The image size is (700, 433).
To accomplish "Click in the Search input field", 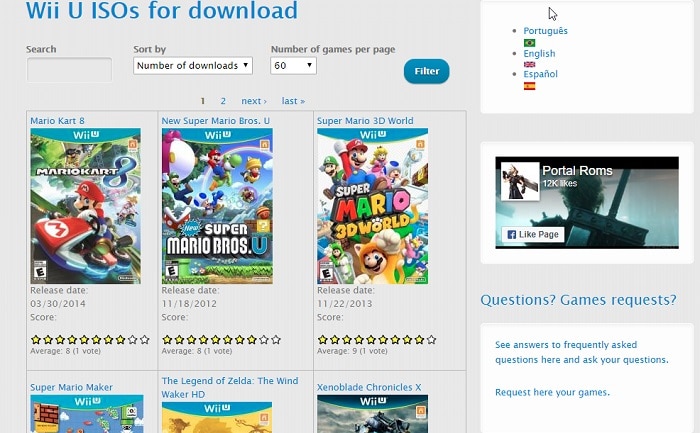I will tap(69, 69).
